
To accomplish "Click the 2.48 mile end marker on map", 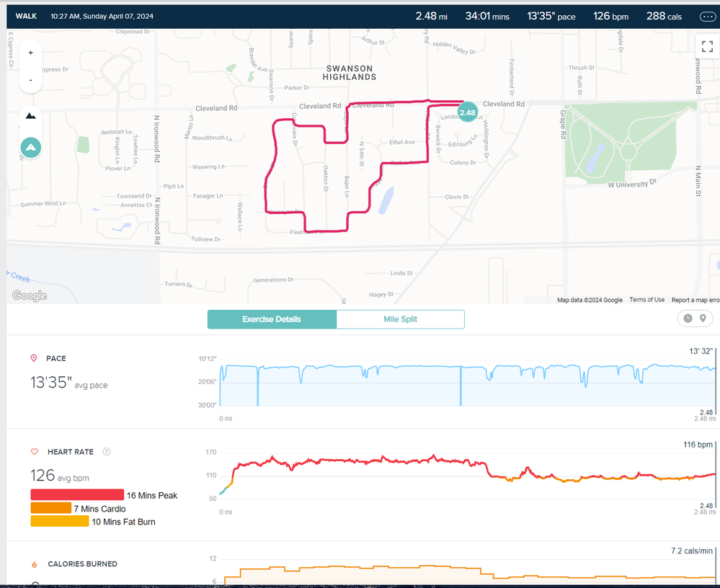I will click(468, 112).
